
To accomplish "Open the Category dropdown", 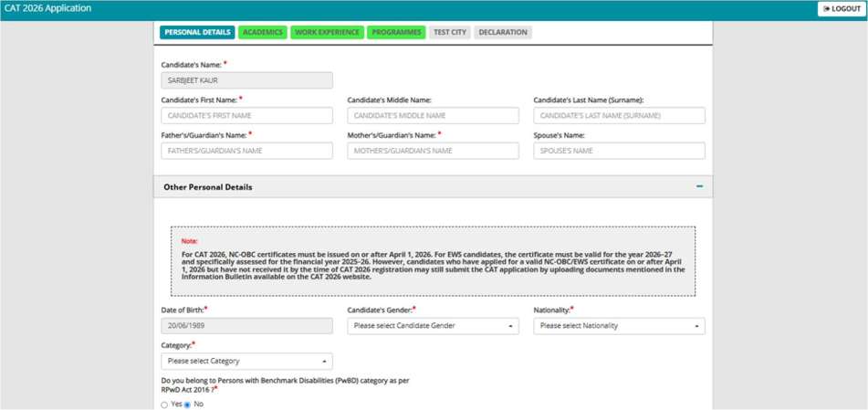I will 247,362.
